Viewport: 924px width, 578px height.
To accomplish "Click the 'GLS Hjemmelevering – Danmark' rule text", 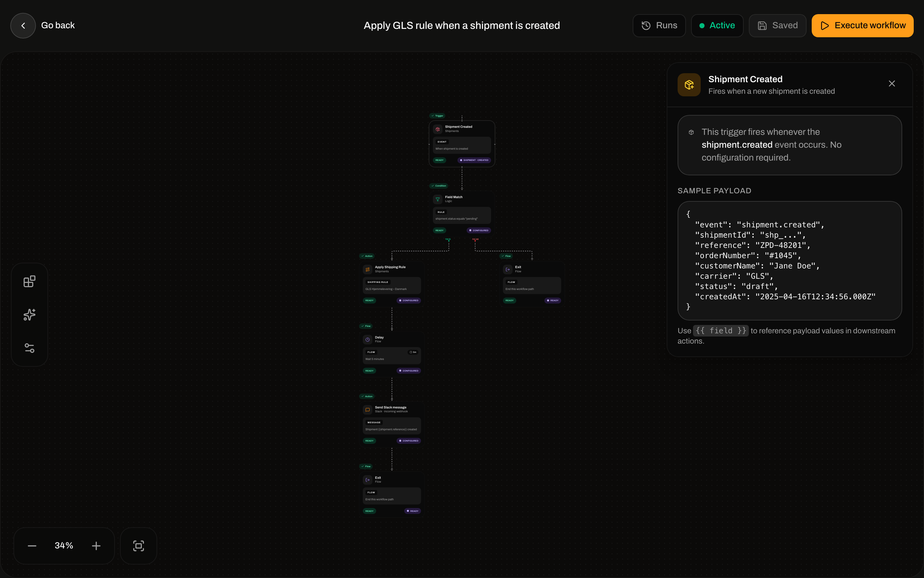I will point(386,289).
